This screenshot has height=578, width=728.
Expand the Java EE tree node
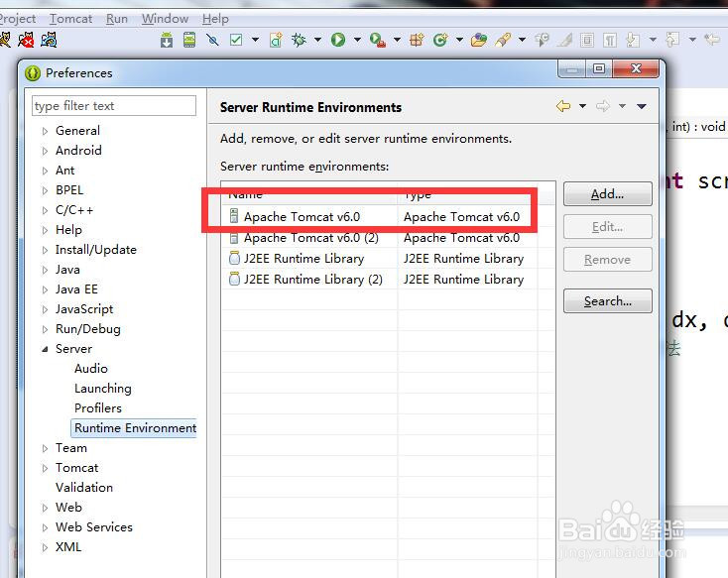coord(45,290)
